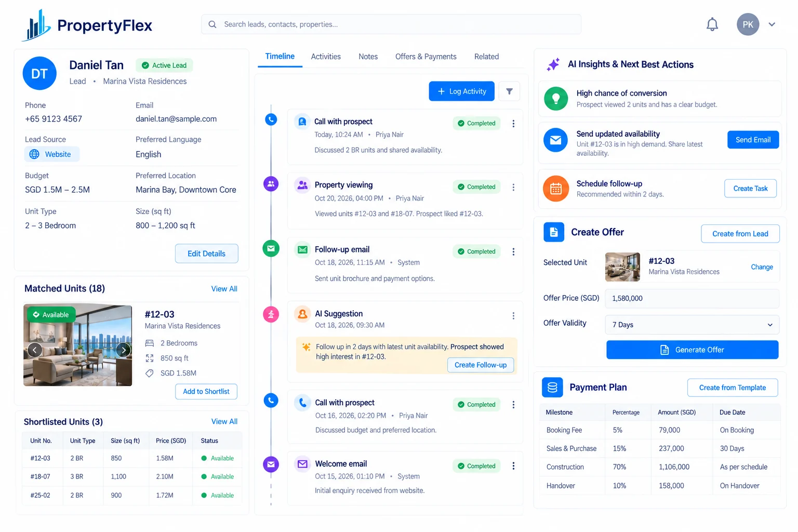Click Create from Lead button

(x=740, y=234)
